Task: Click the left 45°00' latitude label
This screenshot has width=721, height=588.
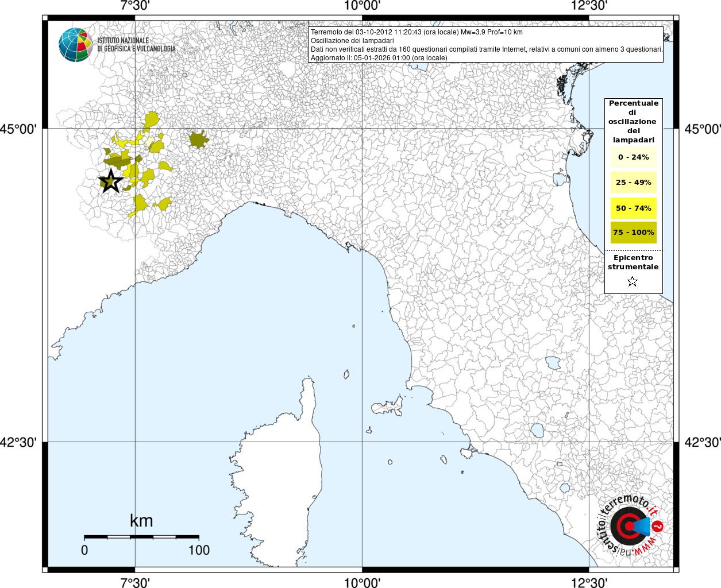Action: click(x=19, y=129)
